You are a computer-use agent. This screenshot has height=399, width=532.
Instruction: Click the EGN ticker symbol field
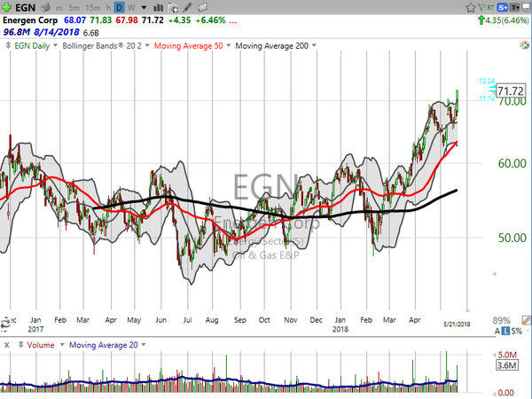23,7
